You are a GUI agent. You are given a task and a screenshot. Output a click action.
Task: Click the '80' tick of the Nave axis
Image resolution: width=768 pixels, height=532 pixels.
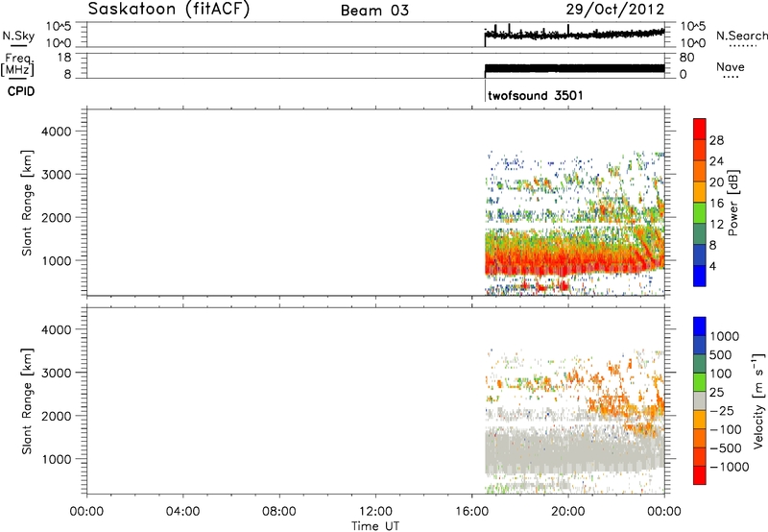pos(686,58)
